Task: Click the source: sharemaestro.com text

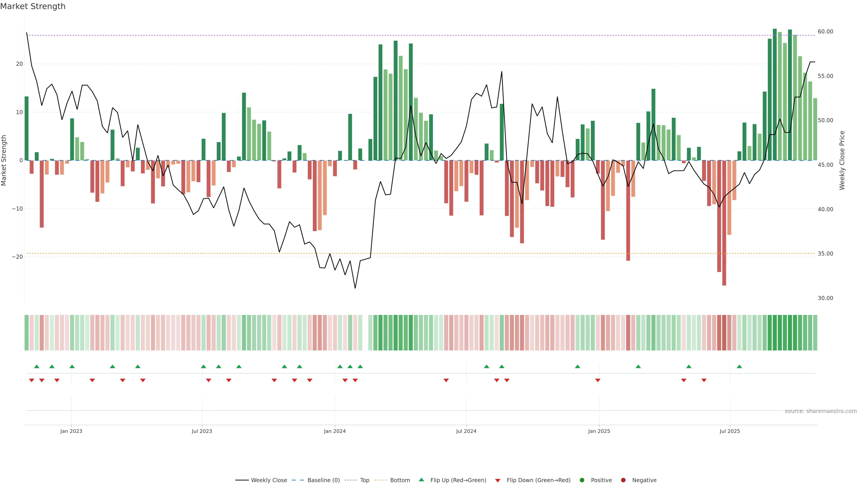Action: point(821,411)
